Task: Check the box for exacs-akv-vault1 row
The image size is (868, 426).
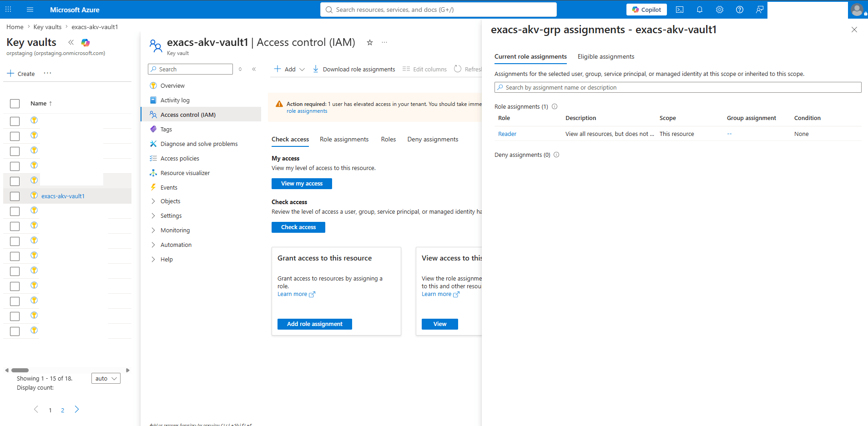Action: click(15, 196)
